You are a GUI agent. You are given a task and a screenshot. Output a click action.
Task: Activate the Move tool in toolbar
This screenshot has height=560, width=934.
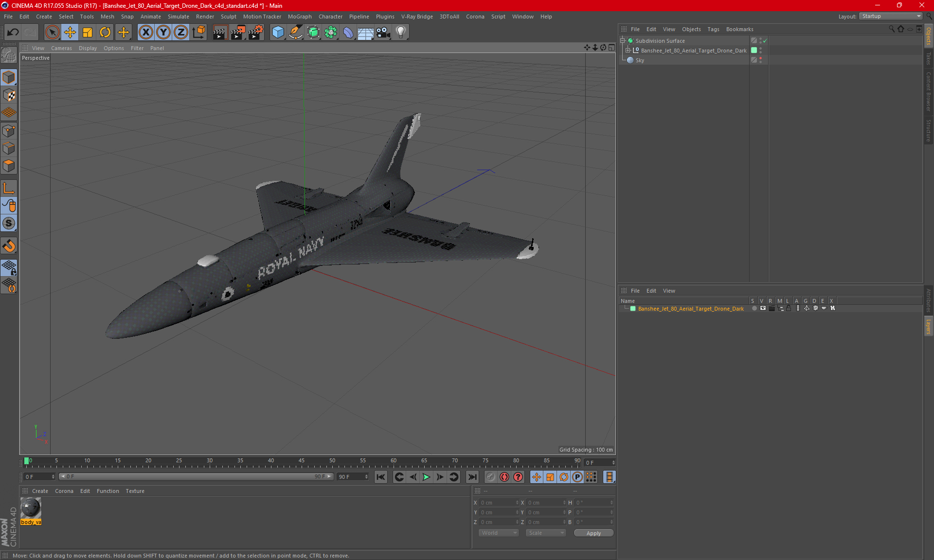coord(70,33)
